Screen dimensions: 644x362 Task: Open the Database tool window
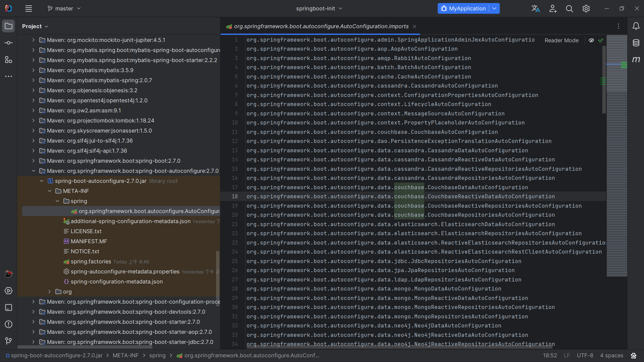click(x=636, y=43)
